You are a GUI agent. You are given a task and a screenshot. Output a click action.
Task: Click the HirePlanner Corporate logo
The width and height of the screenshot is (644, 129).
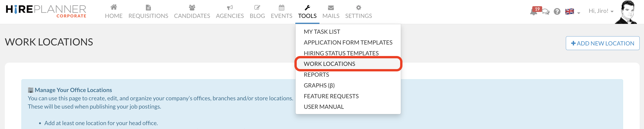point(46,11)
